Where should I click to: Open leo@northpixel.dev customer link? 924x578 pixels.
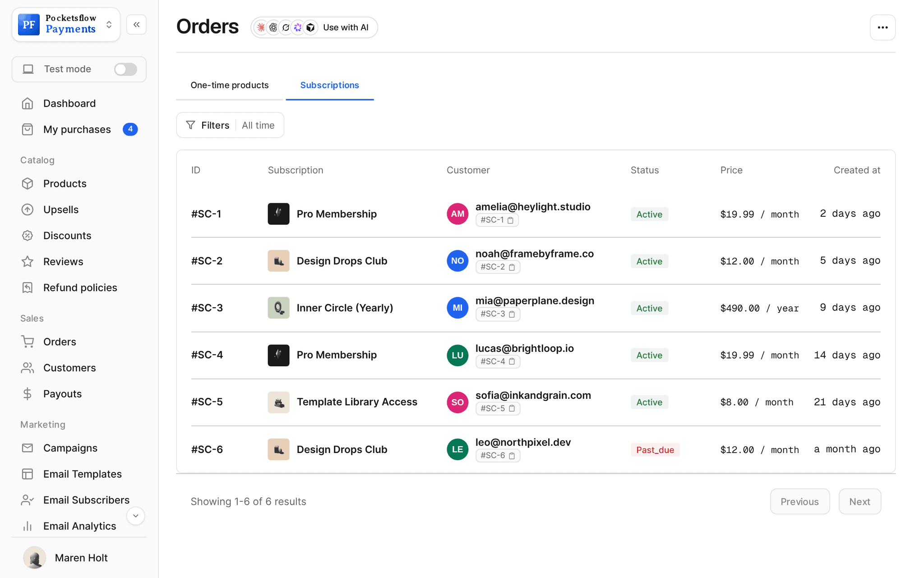(x=523, y=443)
